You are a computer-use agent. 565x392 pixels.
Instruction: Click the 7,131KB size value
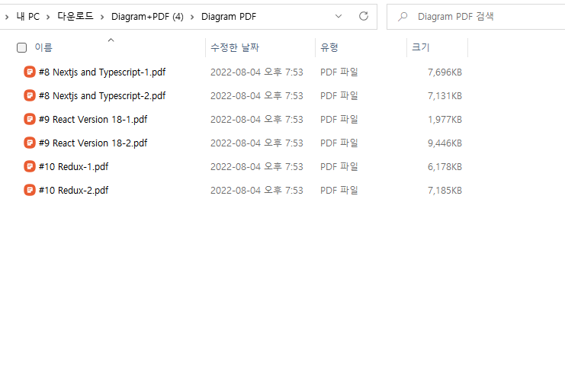click(445, 96)
